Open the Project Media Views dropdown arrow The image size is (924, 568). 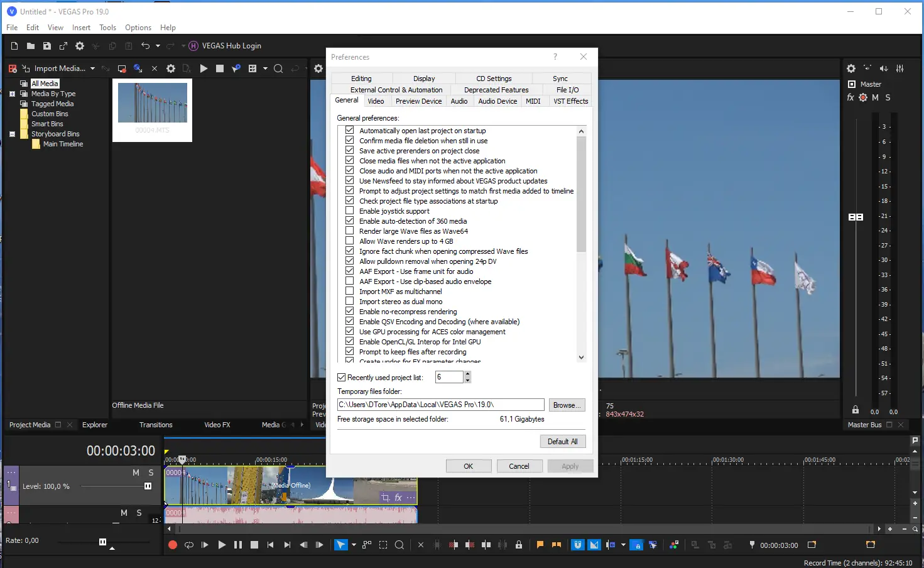(x=265, y=68)
